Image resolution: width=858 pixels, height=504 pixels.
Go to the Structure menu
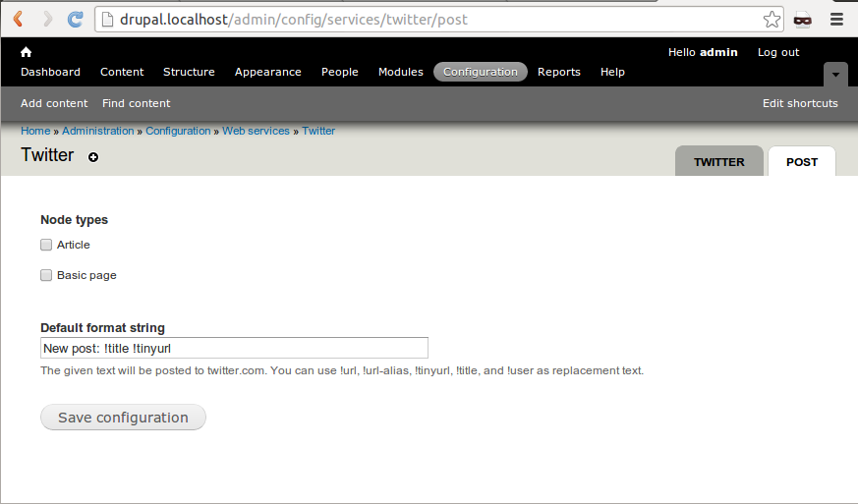click(189, 72)
